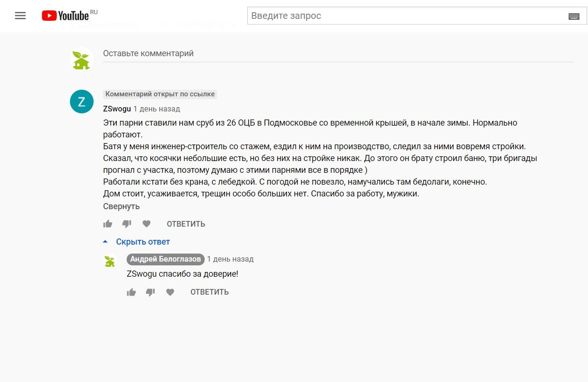Open the timestamp link of ZSwogu's comment
588x382 pixels.
tap(156, 109)
